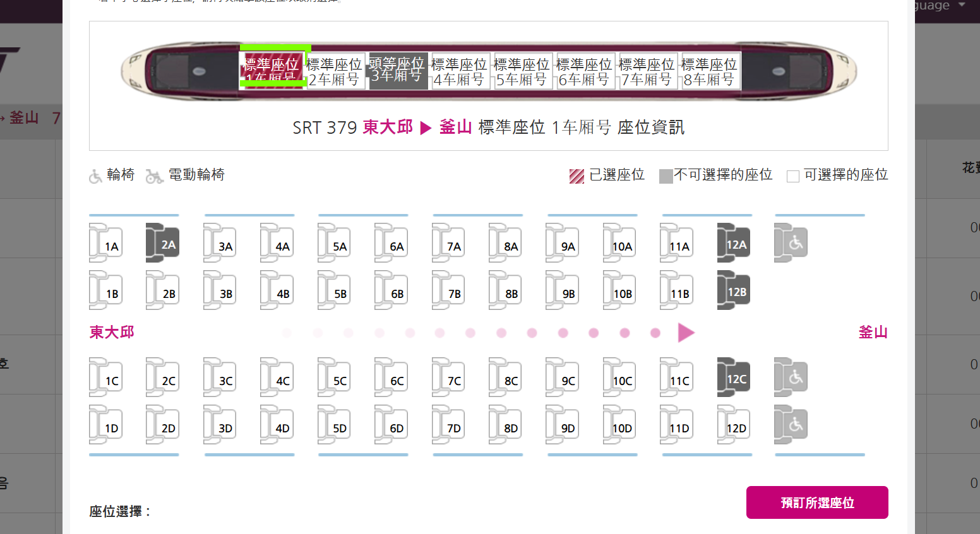Select seat 1A

[105, 243]
